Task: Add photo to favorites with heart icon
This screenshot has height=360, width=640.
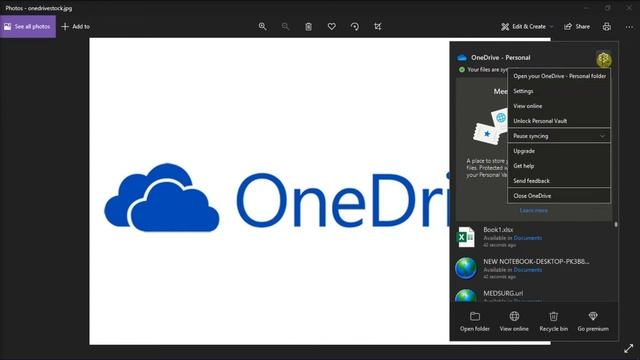Action: tap(331, 27)
